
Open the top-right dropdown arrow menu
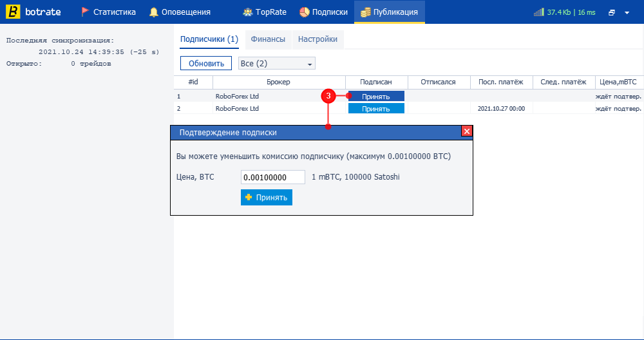pos(627,13)
